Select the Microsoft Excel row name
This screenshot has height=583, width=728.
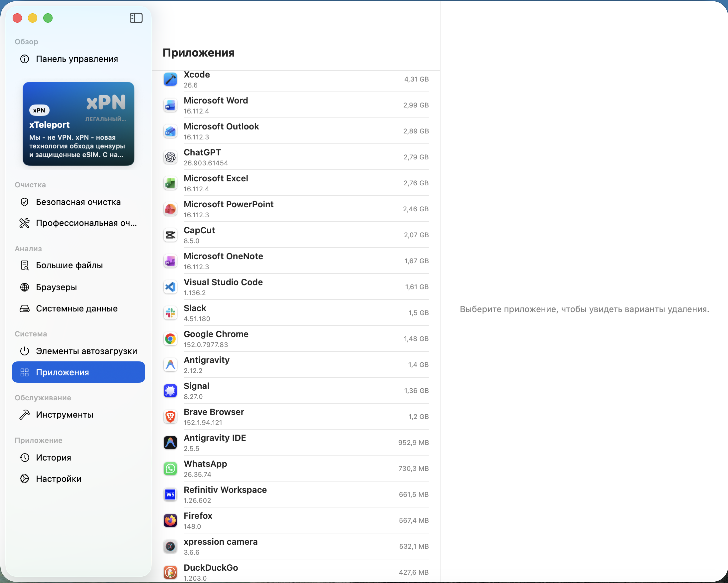pyautogui.click(x=216, y=179)
